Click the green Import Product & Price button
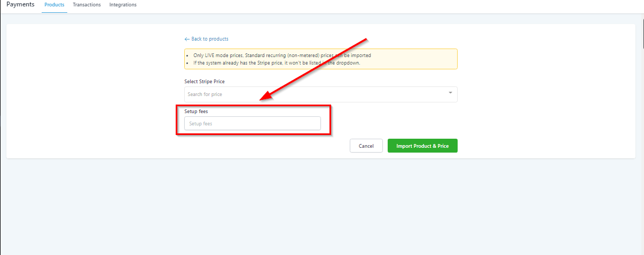 tap(422, 146)
